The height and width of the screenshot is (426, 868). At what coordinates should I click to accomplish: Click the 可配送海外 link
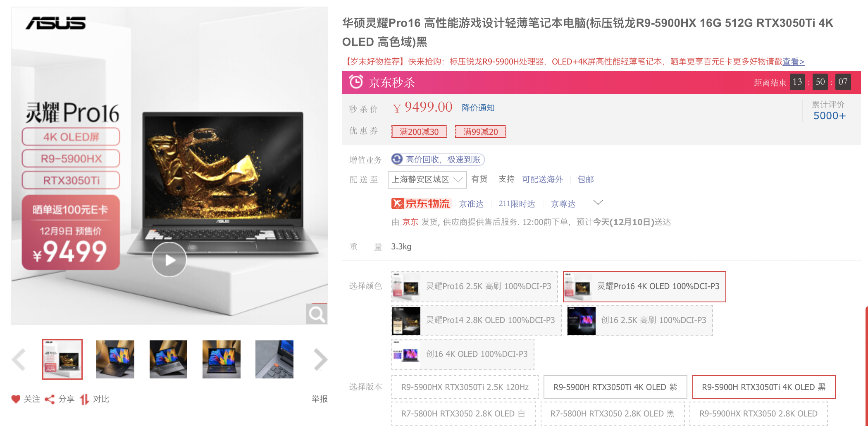(x=542, y=179)
